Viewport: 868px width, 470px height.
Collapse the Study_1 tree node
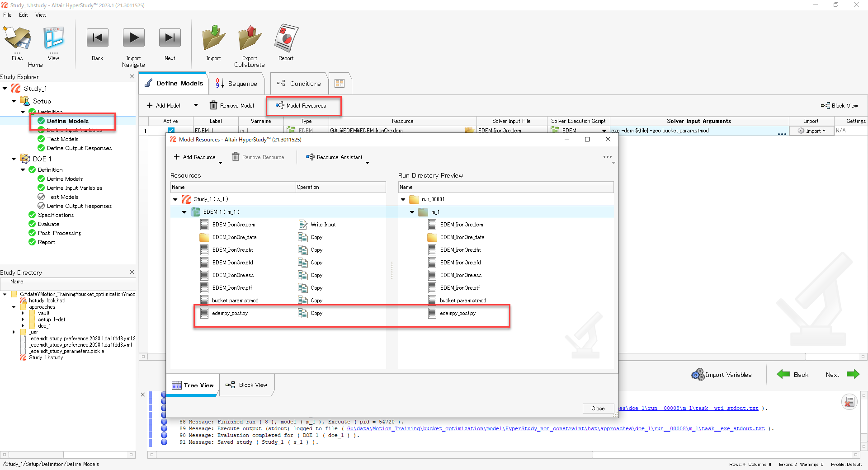click(5, 89)
